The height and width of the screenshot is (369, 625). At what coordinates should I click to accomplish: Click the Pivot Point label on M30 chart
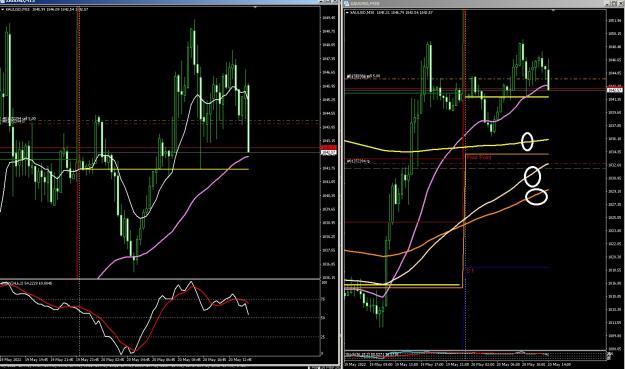[x=479, y=157]
